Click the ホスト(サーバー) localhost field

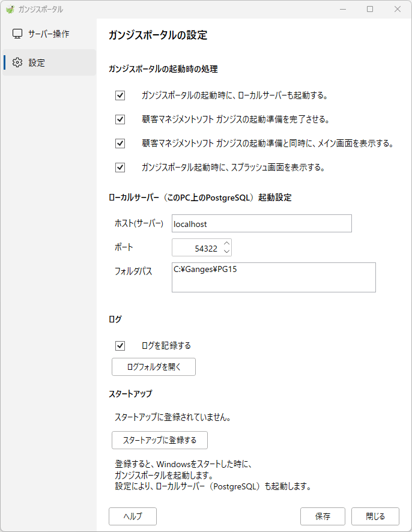point(262,223)
